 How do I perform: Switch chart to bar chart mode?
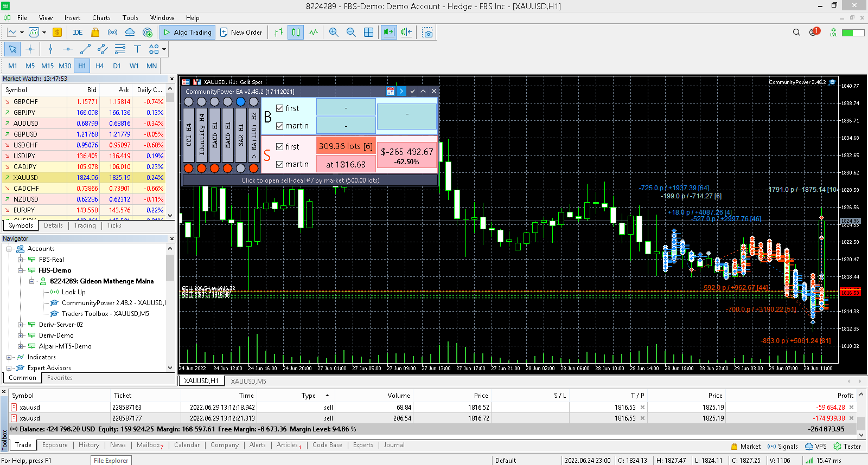278,33
